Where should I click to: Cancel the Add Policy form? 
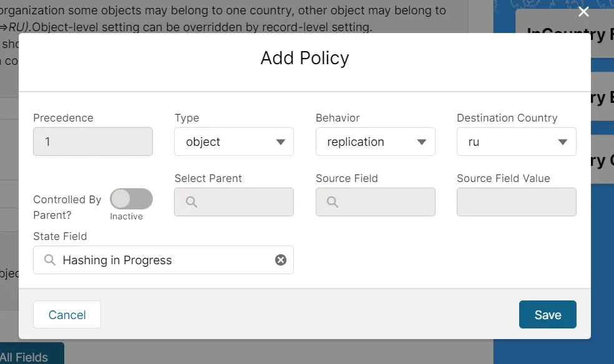point(67,314)
